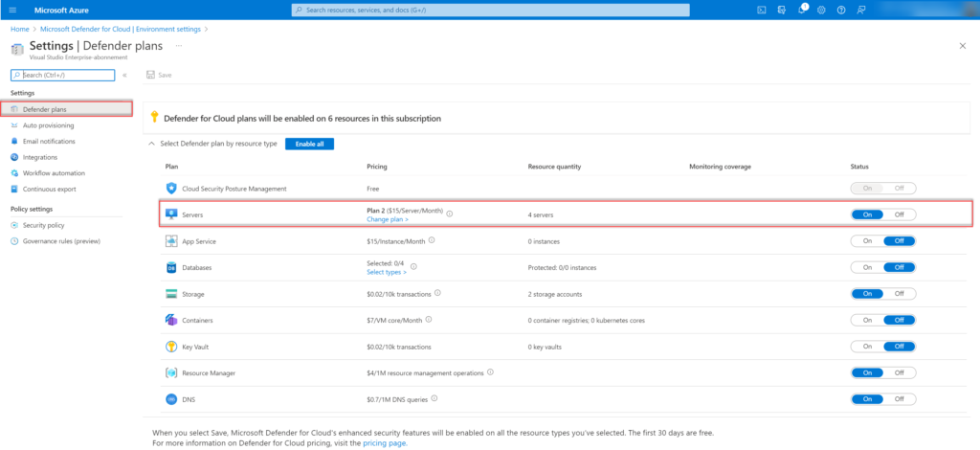Open Governance rules (preview)

[x=61, y=241]
